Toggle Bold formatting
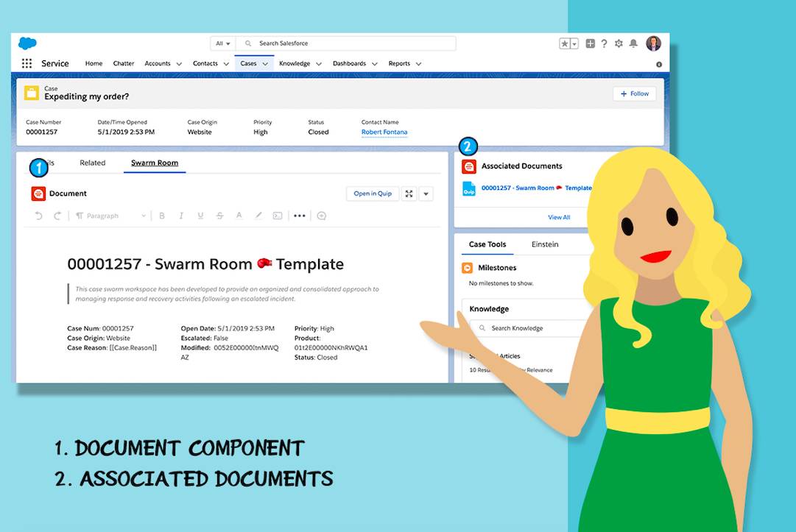 162,216
